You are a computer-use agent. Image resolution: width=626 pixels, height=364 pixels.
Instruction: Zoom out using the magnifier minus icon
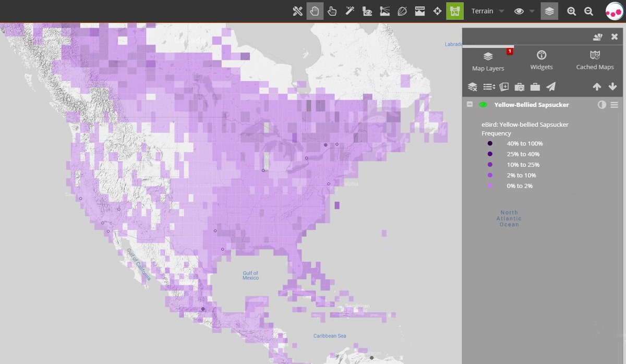pos(588,11)
